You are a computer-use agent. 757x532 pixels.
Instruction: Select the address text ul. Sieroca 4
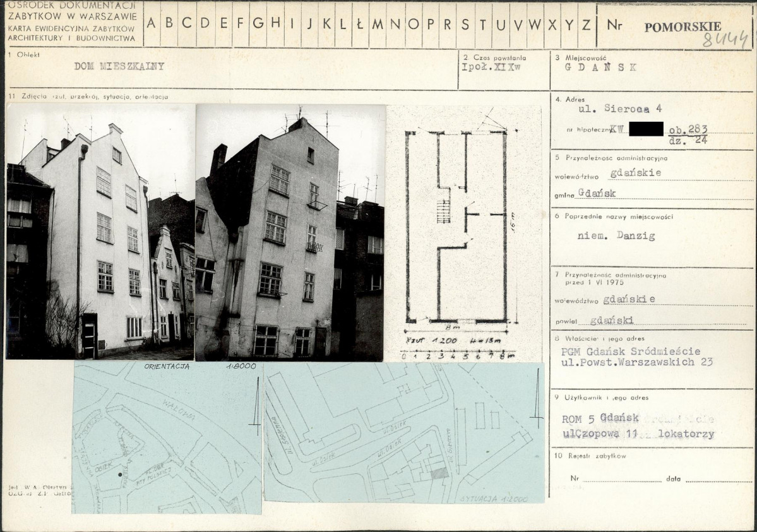click(617, 109)
